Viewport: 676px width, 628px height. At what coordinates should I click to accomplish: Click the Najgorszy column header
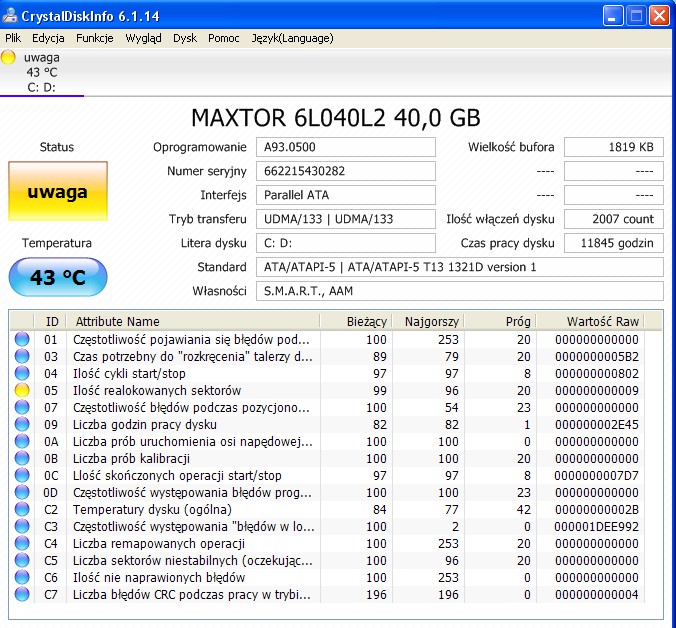click(x=428, y=322)
